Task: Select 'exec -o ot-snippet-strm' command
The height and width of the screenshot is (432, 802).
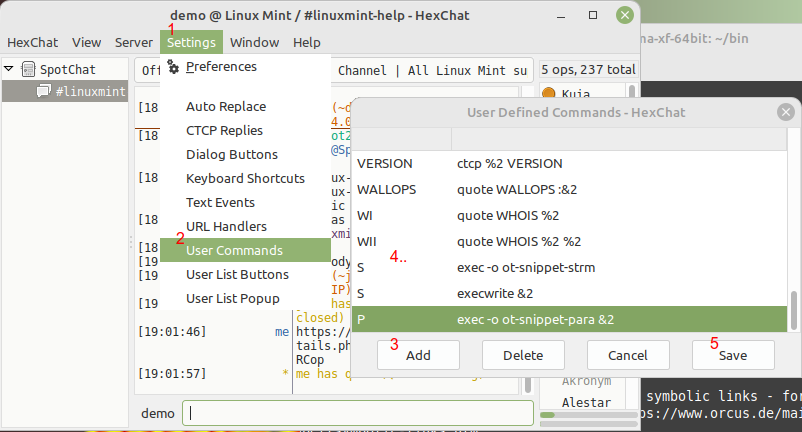Action: click(526, 267)
